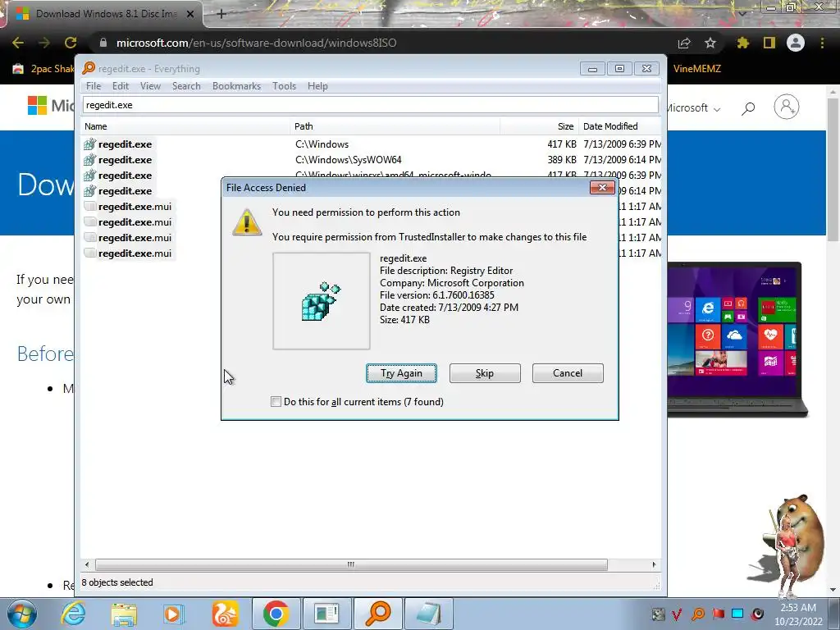Open Search menu in Everything
This screenshot has height=630, width=840.
click(x=186, y=85)
